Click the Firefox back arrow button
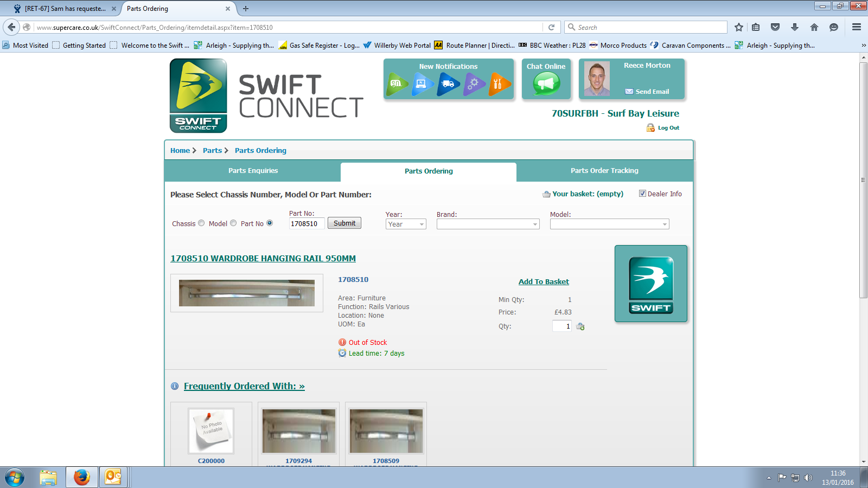 pyautogui.click(x=12, y=27)
